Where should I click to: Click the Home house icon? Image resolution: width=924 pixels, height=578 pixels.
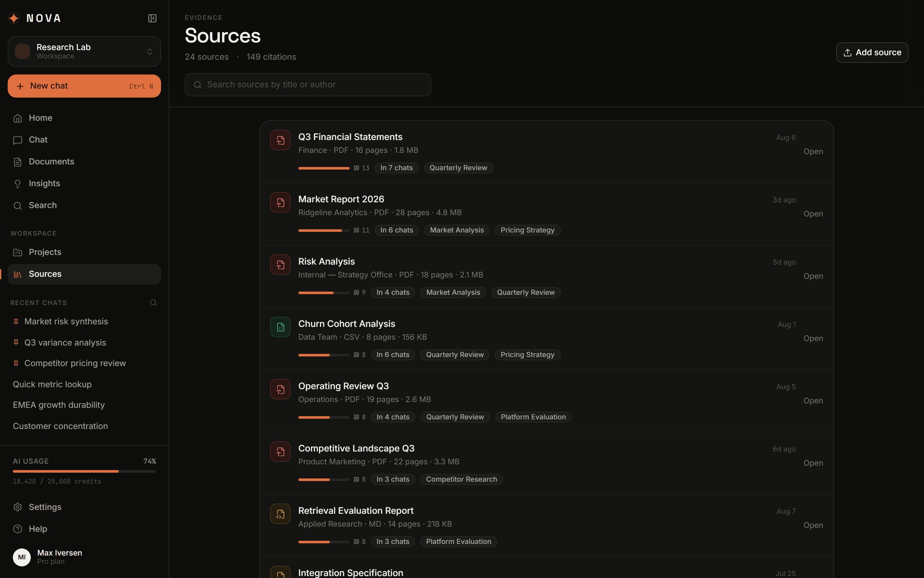pos(18,118)
